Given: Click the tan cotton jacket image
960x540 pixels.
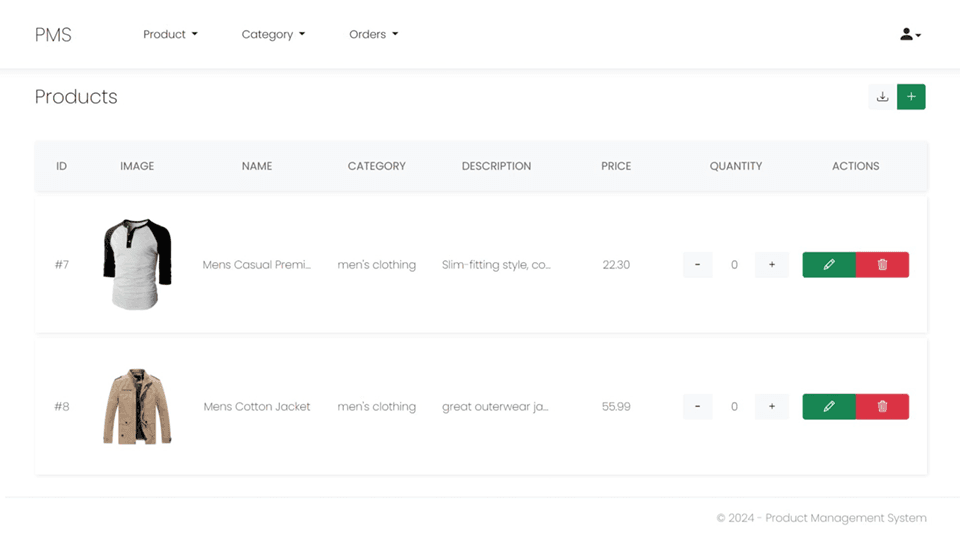Looking at the screenshot, I should coord(137,406).
